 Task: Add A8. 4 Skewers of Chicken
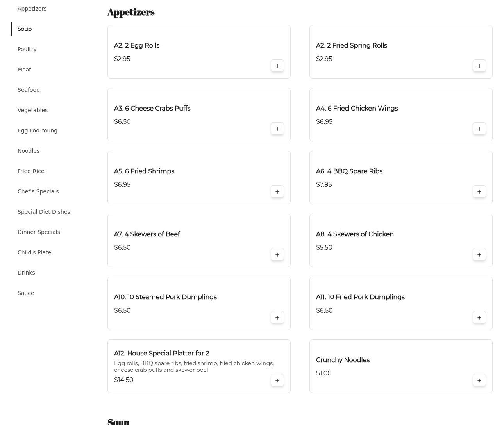[x=479, y=255]
